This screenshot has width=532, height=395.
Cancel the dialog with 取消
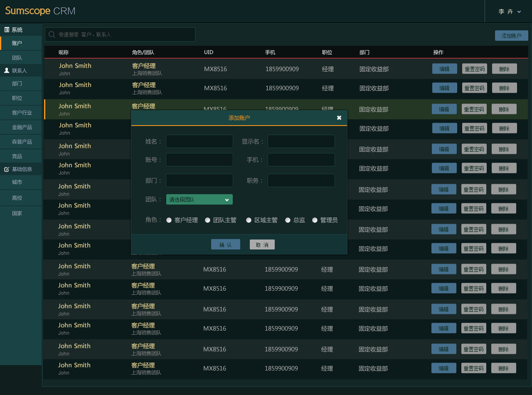262,244
